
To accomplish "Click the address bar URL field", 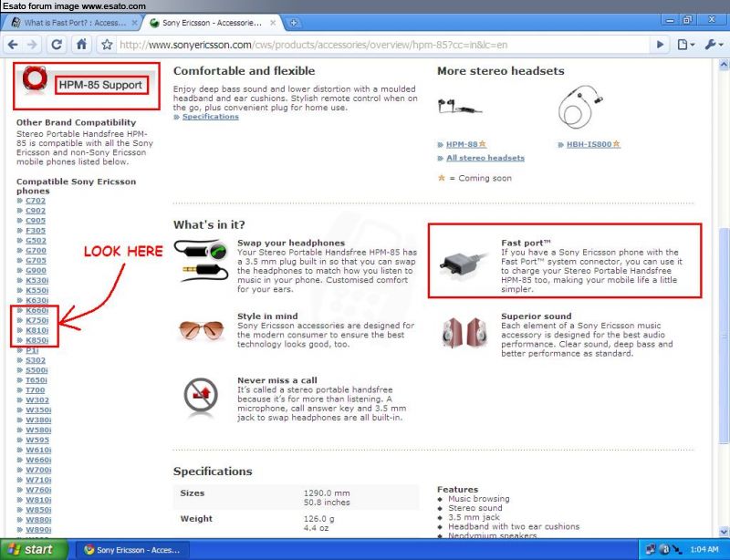I will 381,45.
